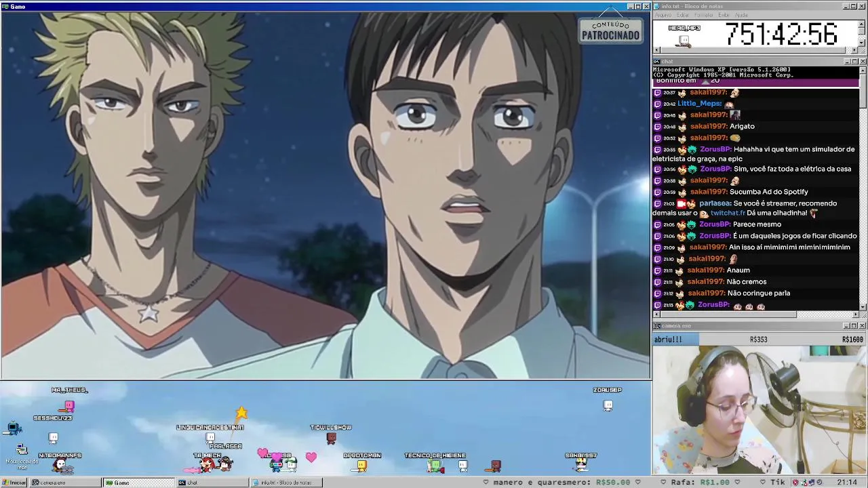Open the Formatar menu in Bloco de notas
The height and width of the screenshot is (488, 868).
pyautogui.click(x=704, y=15)
